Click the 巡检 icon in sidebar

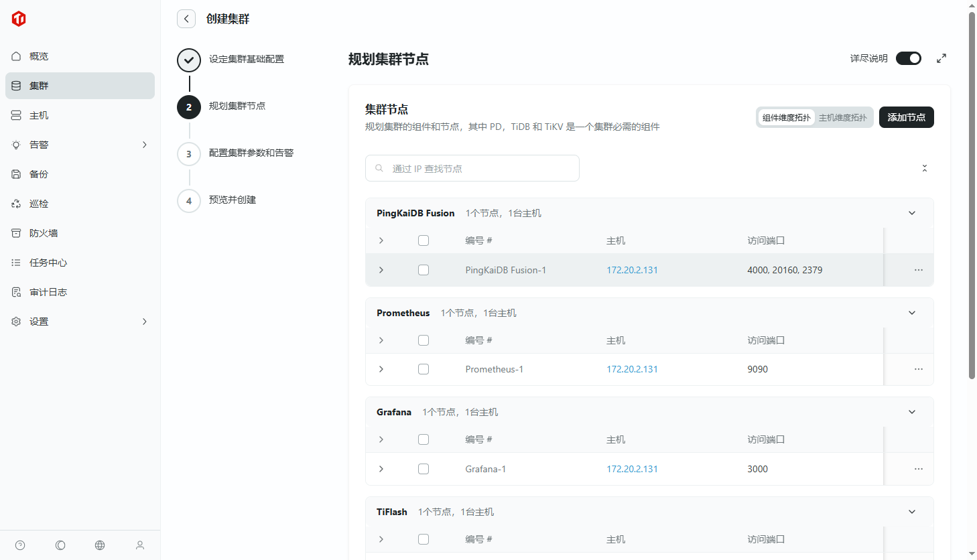pyautogui.click(x=16, y=204)
